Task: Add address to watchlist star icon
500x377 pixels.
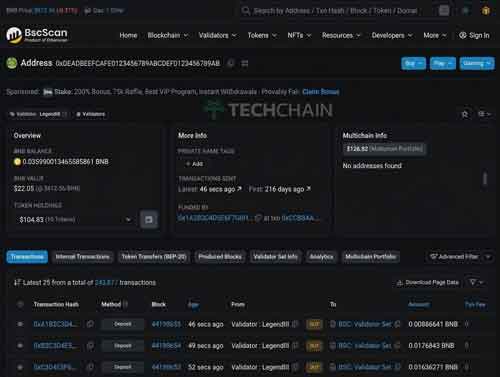Action: point(465,114)
